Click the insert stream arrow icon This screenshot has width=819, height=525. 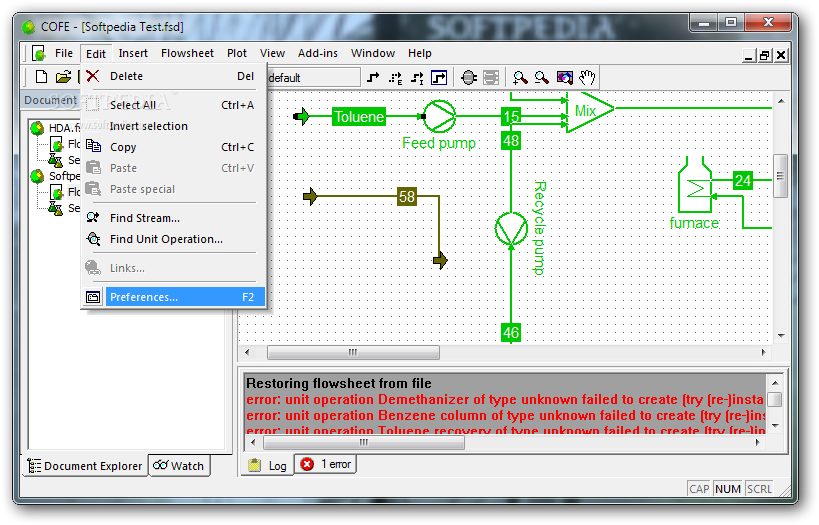(373, 78)
